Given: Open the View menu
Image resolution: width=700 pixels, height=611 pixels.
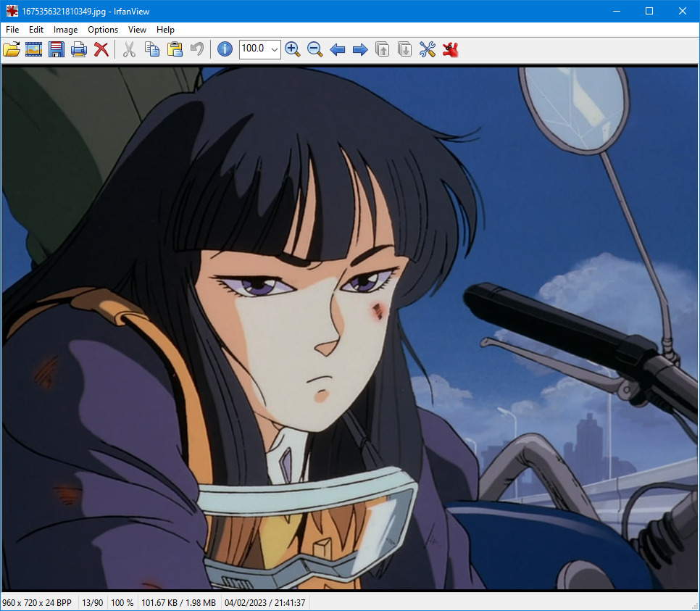Looking at the screenshot, I should point(137,30).
